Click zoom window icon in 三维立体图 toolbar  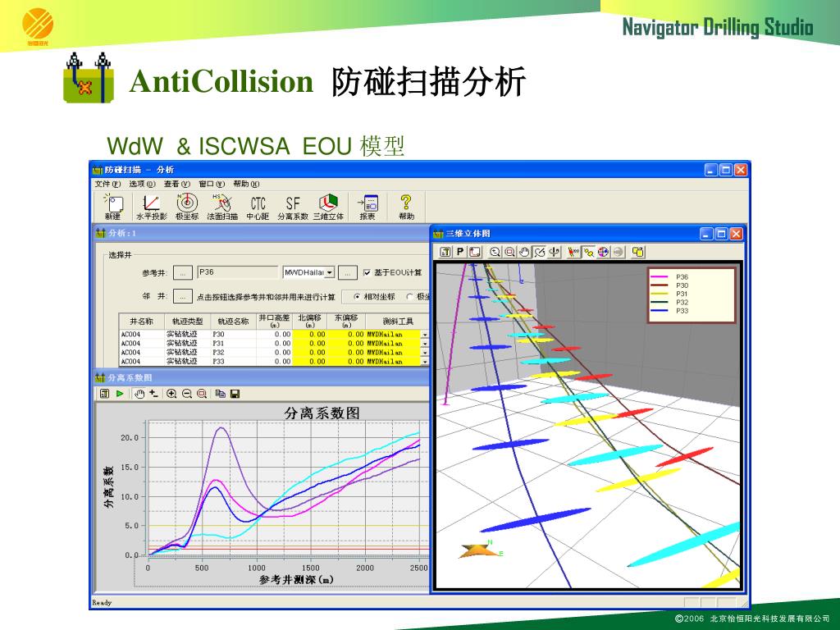pyautogui.click(x=510, y=252)
